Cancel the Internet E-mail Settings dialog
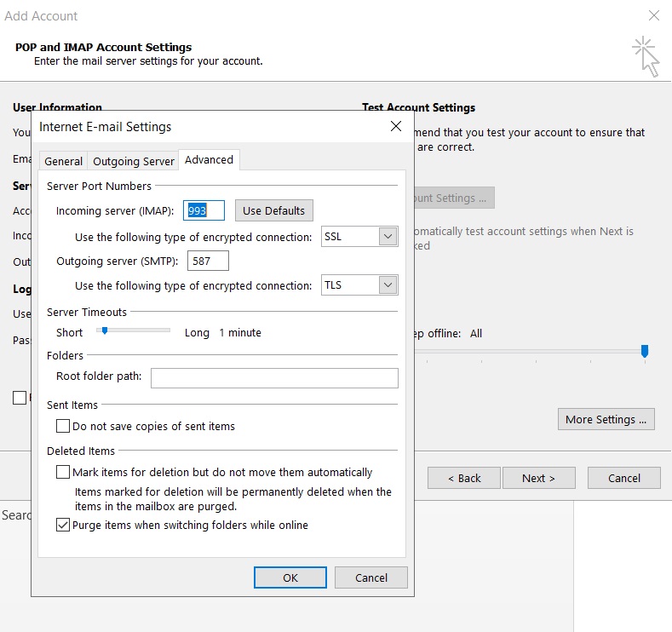This screenshot has height=632, width=672. [370, 577]
